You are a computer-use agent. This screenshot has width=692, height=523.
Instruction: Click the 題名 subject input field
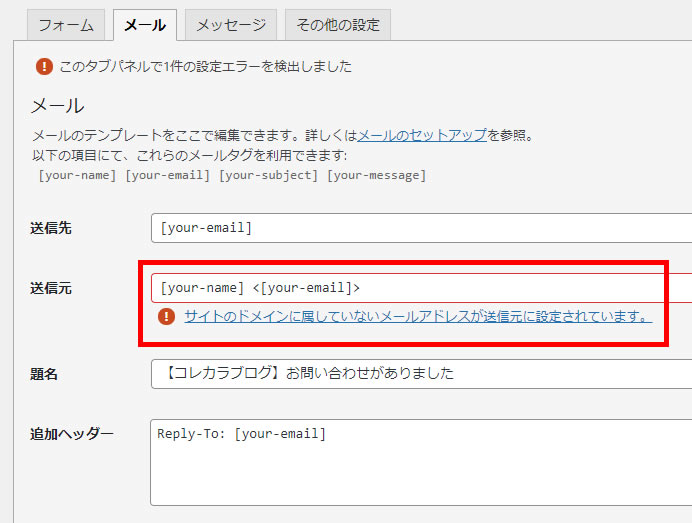420,374
